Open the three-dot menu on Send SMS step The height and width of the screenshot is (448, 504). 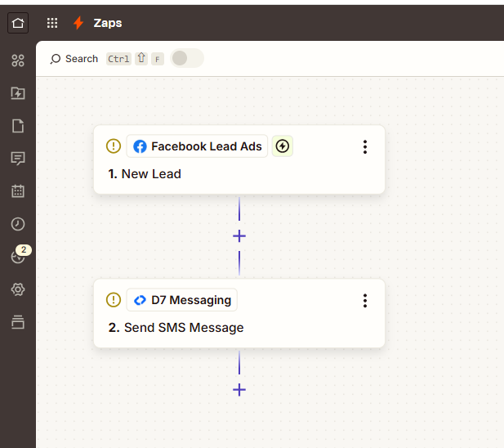click(x=365, y=300)
